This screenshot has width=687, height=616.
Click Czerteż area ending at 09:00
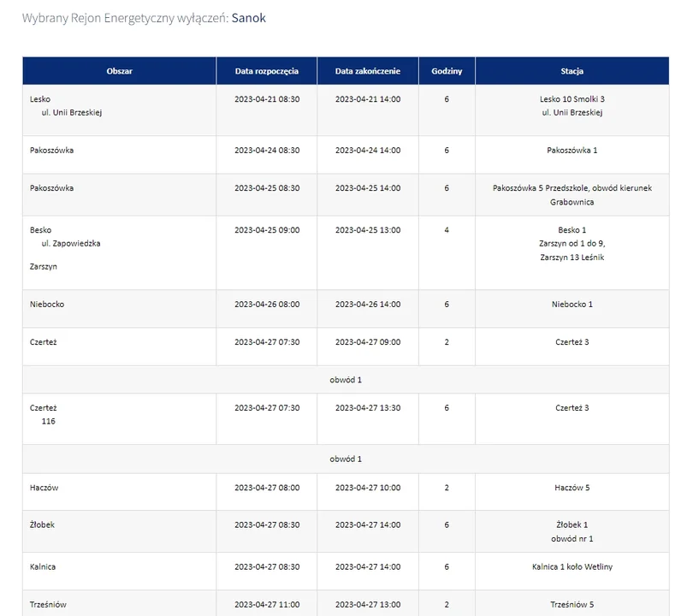(43, 342)
